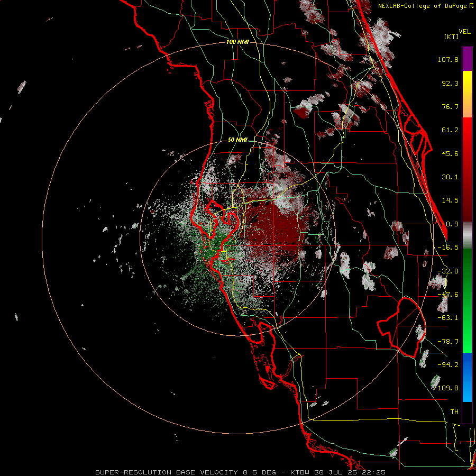This screenshot has width=476, height=476.
Task: Click the TH label beside the color bar
Action: [x=454, y=412]
